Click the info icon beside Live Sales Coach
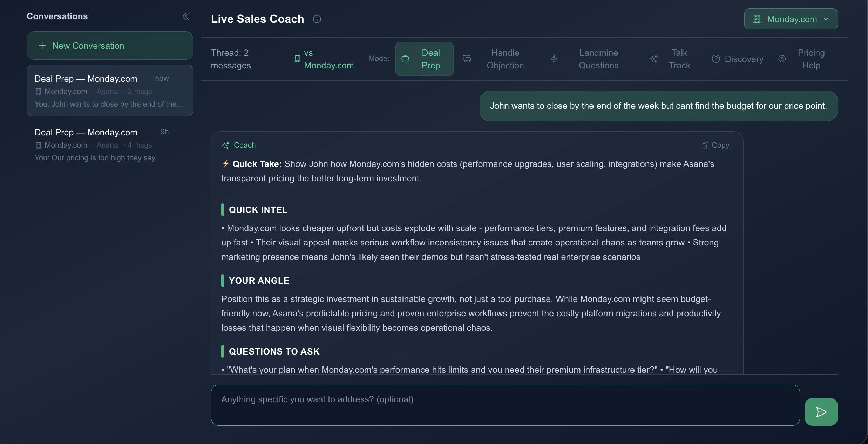Image resolution: width=868 pixels, height=444 pixels. pos(317,19)
